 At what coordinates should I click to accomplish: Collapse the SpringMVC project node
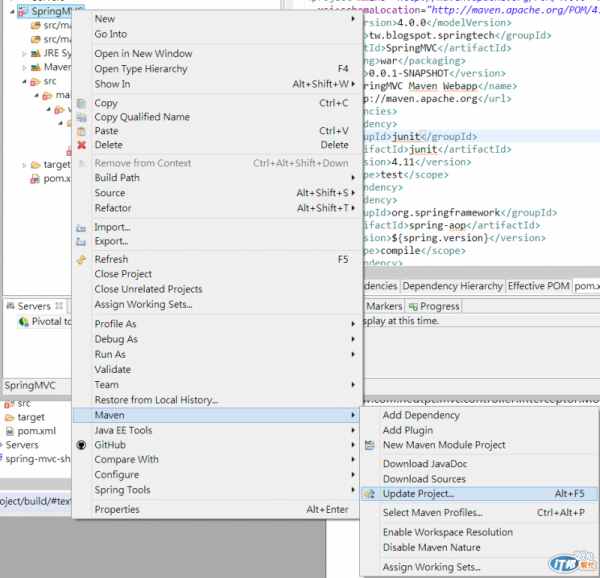pyautogui.click(x=13, y=11)
